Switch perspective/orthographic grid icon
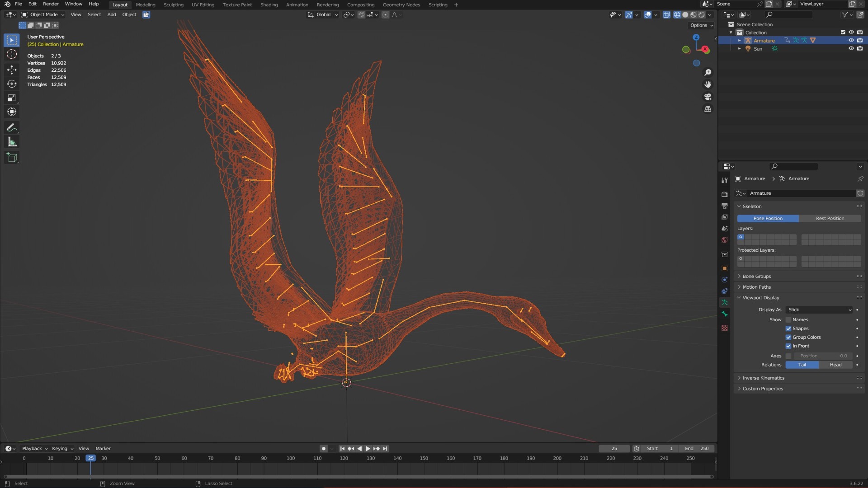The image size is (868, 488). [708, 109]
